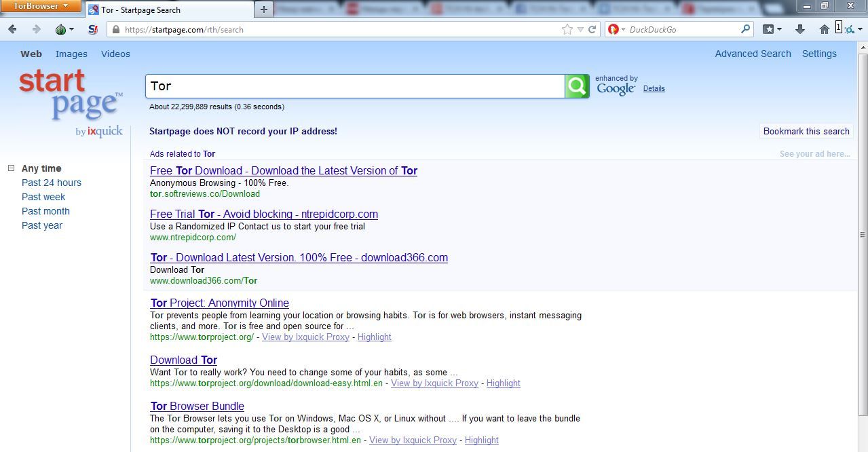Image resolution: width=868 pixels, height=452 pixels.
Task: Click the Startpage S toolbar icon
Action: tap(93, 29)
